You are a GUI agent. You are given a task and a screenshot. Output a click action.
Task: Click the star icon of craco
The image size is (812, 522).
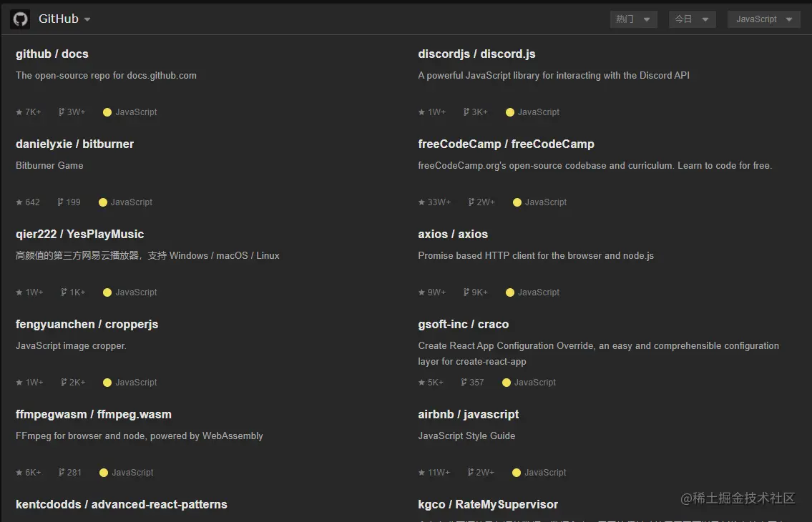(421, 382)
